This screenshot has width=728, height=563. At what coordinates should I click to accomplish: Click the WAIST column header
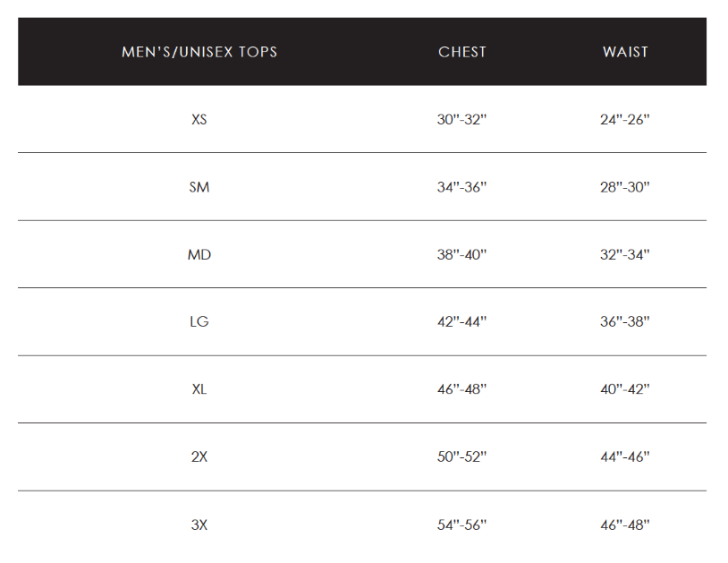(625, 52)
